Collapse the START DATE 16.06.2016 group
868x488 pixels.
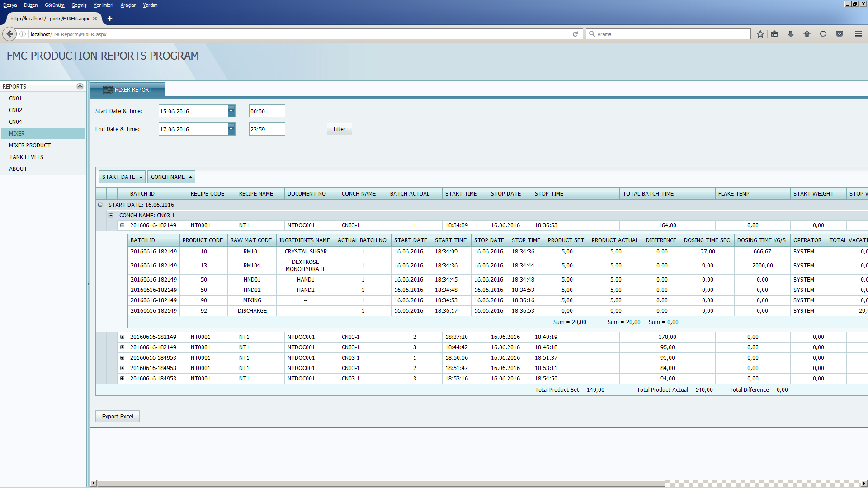tap(100, 205)
